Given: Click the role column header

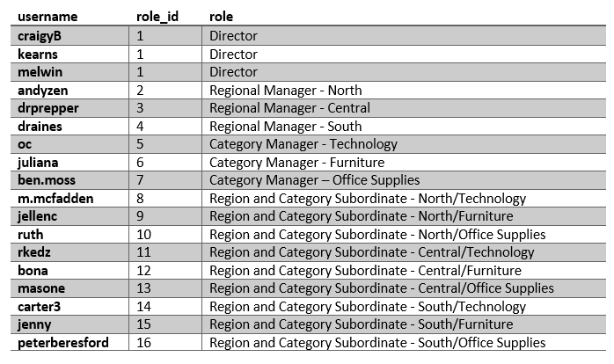Looking at the screenshot, I should coord(222,17).
